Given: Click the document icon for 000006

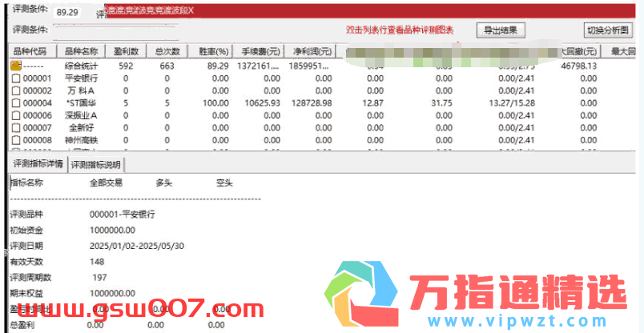Looking at the screenshot, I should 15,116.
